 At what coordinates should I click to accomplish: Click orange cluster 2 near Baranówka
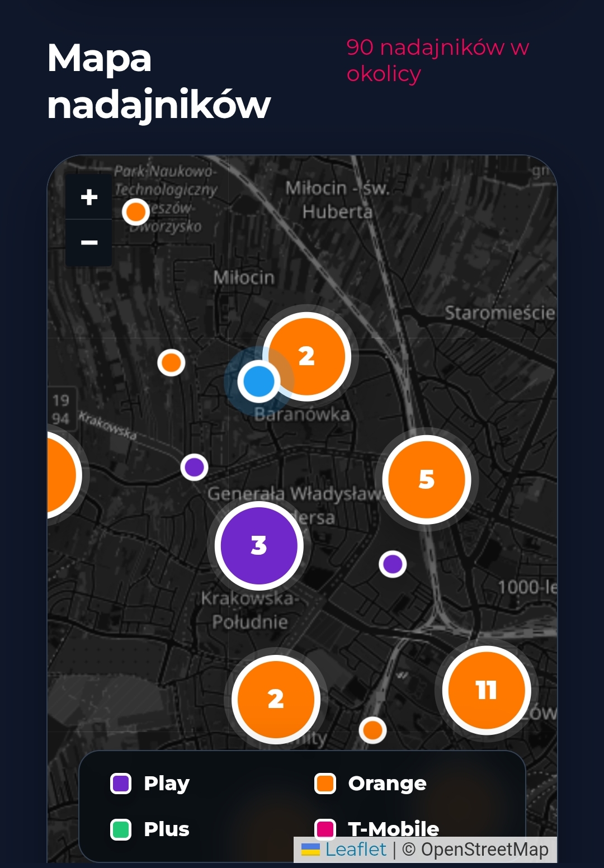306,356
